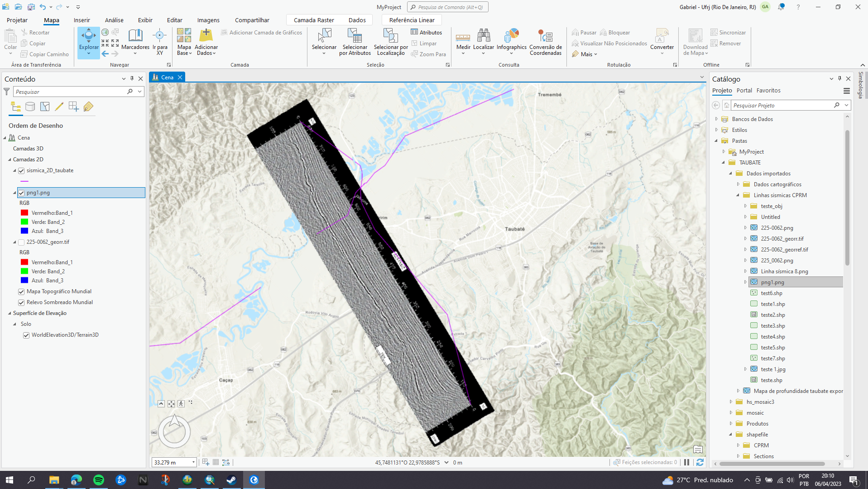Expand the Produtos folder

tap(731, 424)
